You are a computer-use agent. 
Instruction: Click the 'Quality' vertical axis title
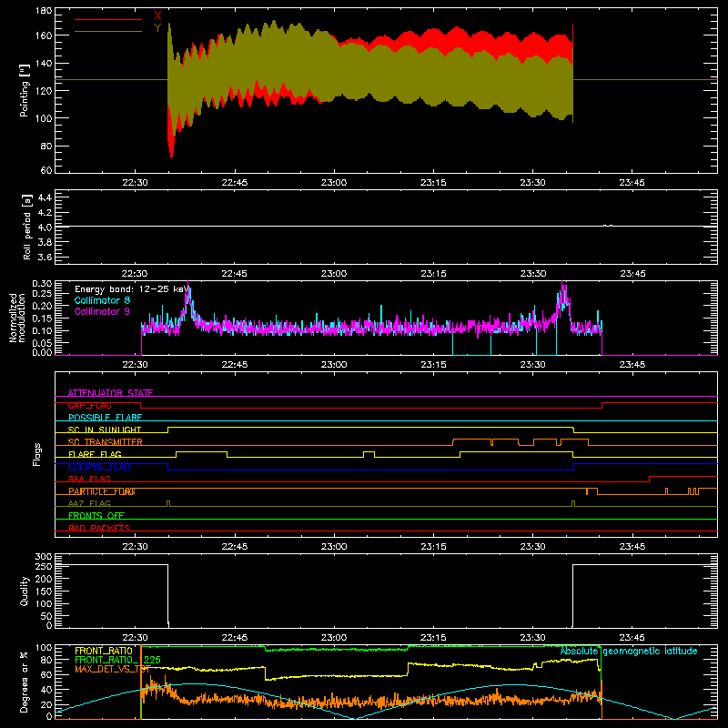pyautogui.click(x=25, y=591)
